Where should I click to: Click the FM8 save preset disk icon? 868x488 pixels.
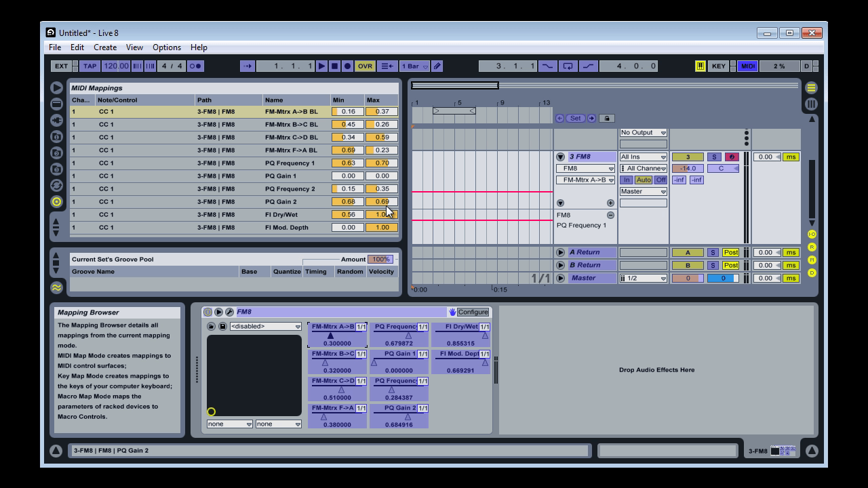pos(222,326)
